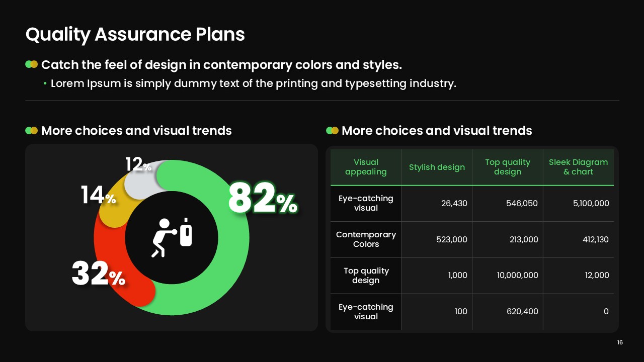
Task: Select the cell containing 412,130
Action: tap(579, 239)
